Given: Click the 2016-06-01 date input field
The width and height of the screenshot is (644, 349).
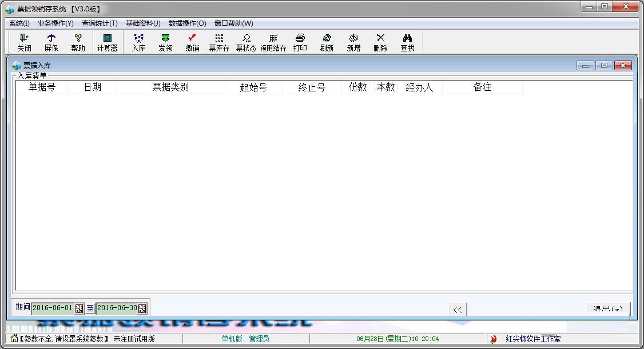Looking at the screenshot, I should [x=53, y=307].
